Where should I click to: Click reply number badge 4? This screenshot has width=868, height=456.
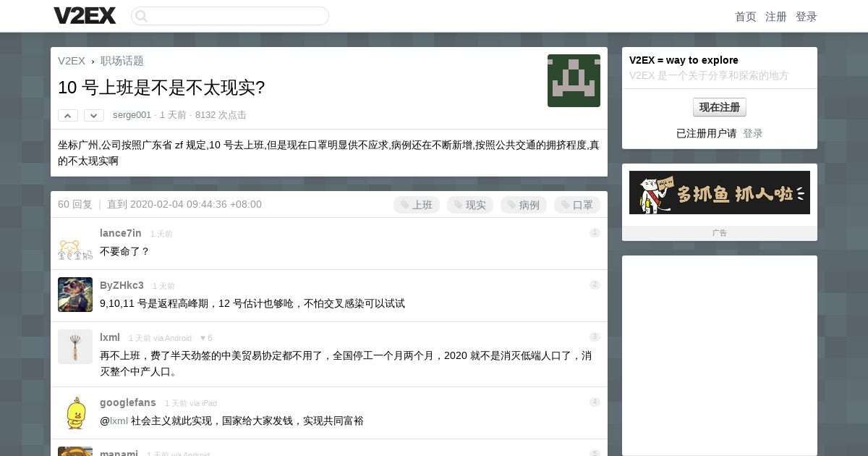[x=595, y=402]
